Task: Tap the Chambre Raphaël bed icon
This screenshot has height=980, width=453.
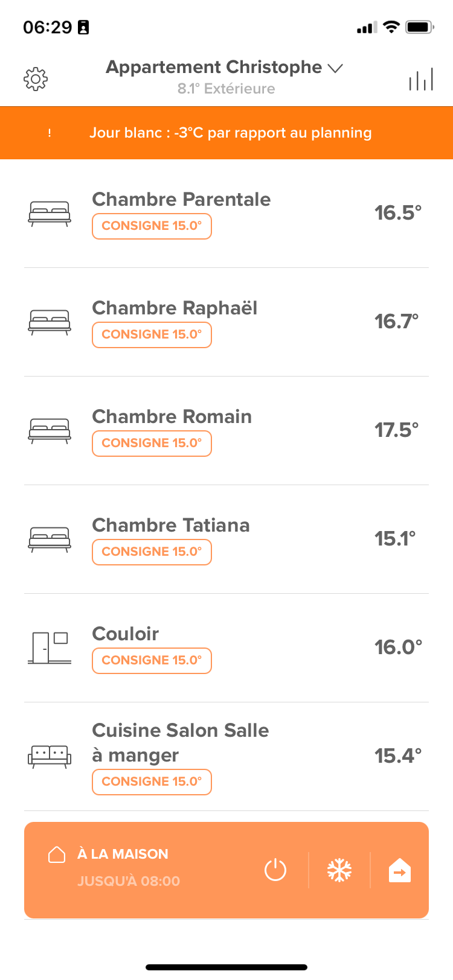Action: [x=50, y=322]
